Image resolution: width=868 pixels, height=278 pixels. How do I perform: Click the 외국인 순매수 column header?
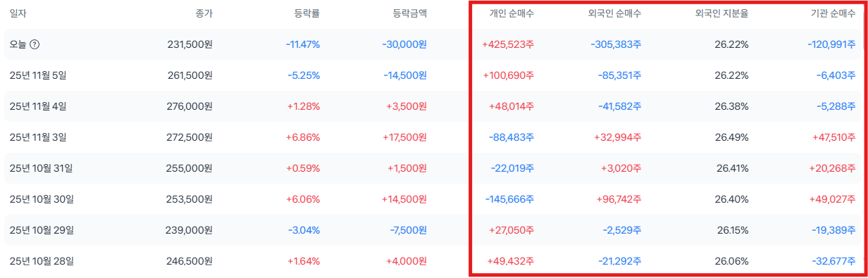[614, 13]
